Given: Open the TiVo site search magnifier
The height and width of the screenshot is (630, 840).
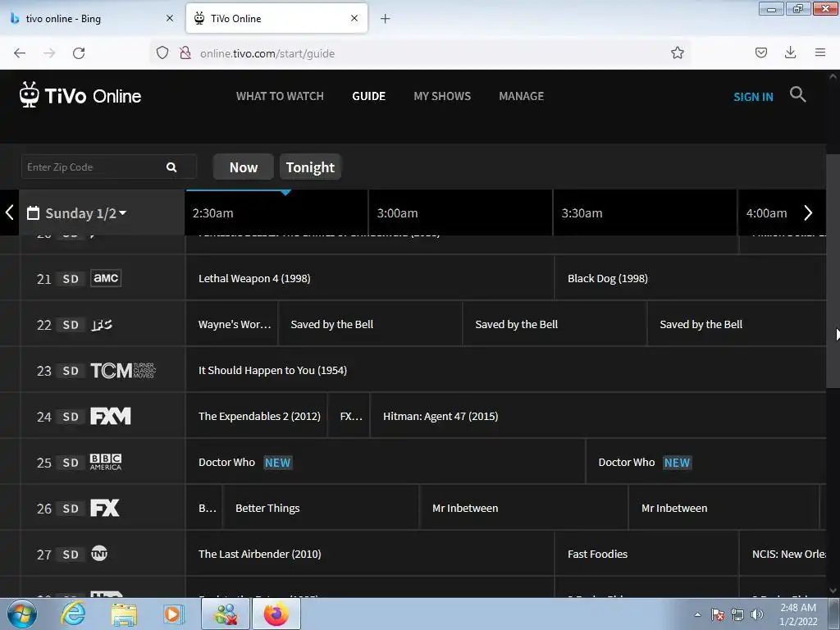Looking at the screenshot, I should (x=797, y=94).
